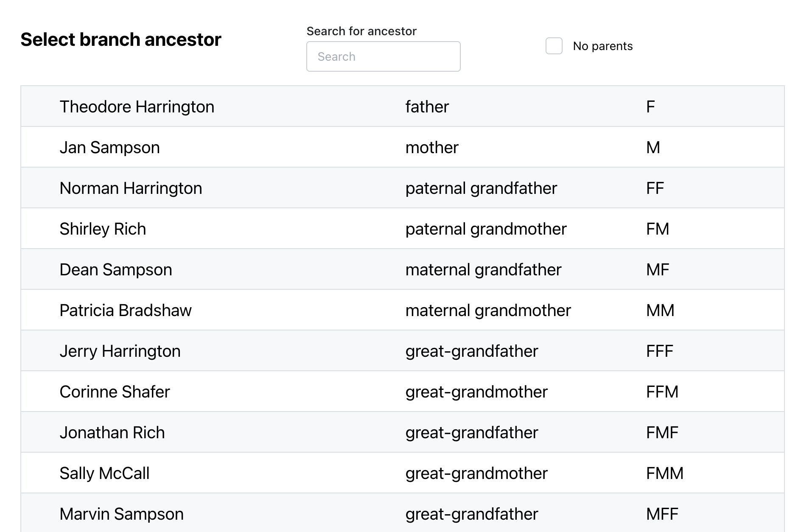This screenshot has height=532, width=801.
Task: Click the FMF code in Jonathan Rich's row
Action: [x=662, y=433]
